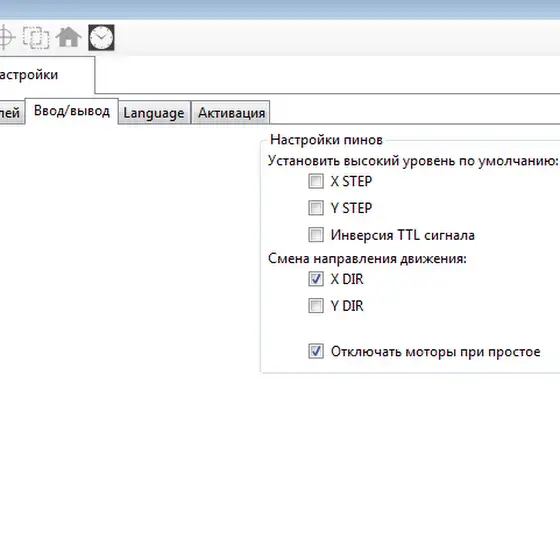Viewport: 560px width, 560px height.
Task: Toggle Инверсия TTL сигнала checkbox
Action: tap(316, 235)
